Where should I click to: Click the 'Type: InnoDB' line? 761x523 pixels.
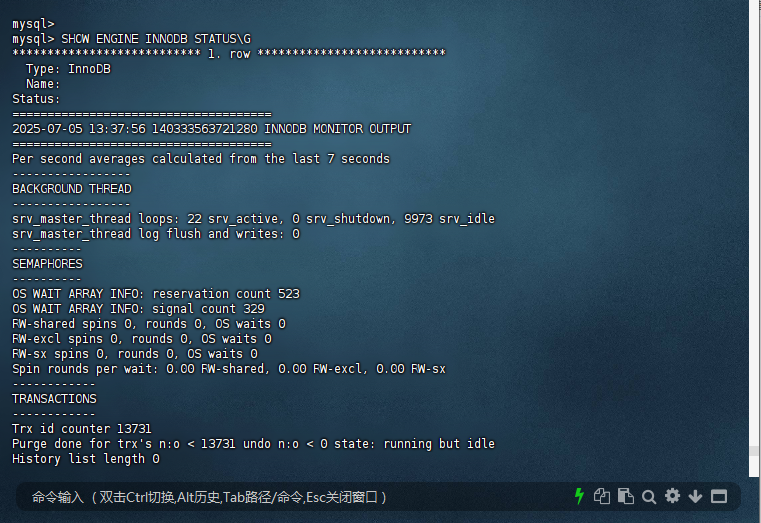(68, 69)
